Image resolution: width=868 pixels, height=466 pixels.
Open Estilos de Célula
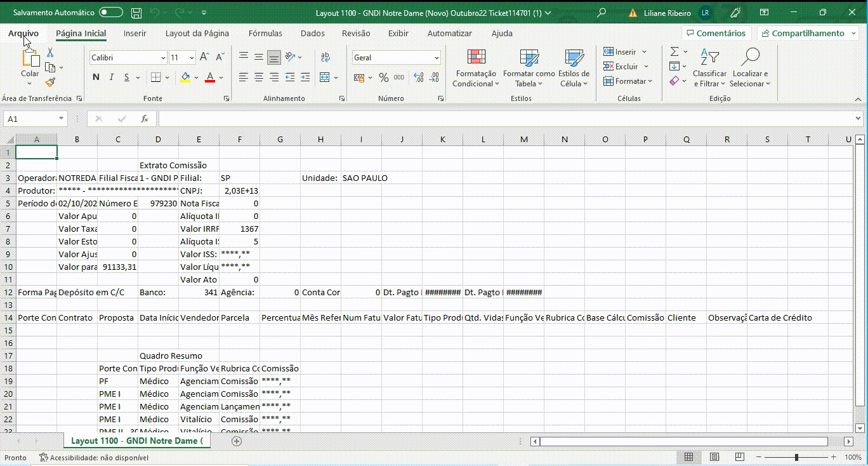574,69
